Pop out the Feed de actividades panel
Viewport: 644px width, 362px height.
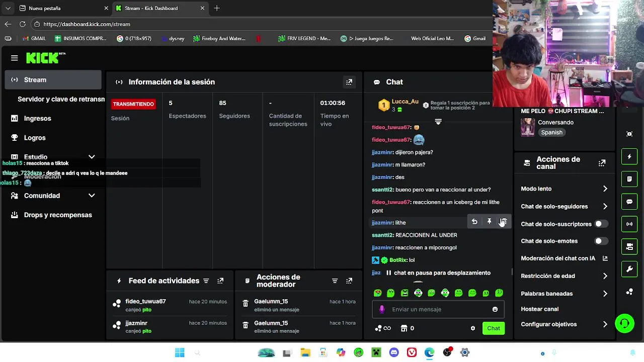220,281
